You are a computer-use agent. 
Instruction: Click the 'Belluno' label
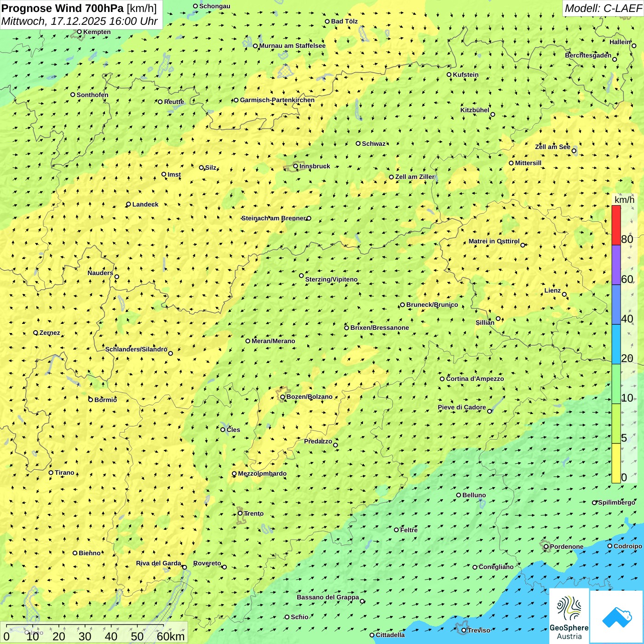(474, 495)
